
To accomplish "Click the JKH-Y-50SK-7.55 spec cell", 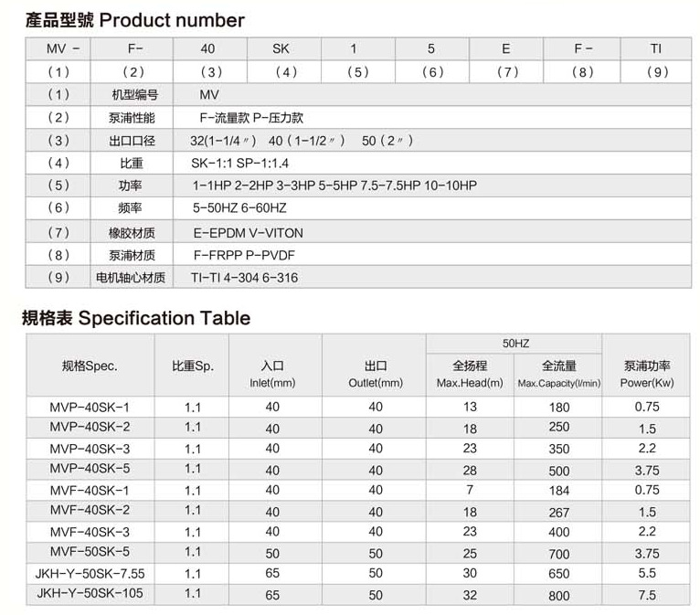I will pos(90,574).
